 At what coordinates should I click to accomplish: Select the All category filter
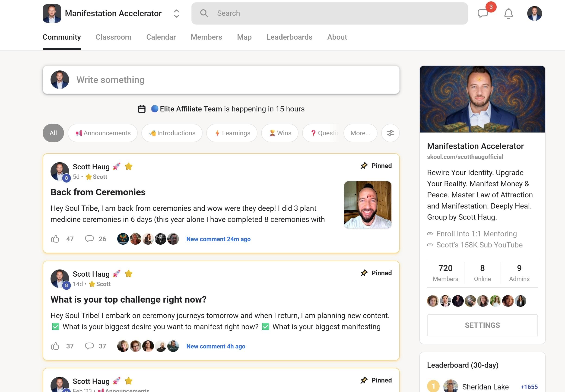[x=53, y=133]
